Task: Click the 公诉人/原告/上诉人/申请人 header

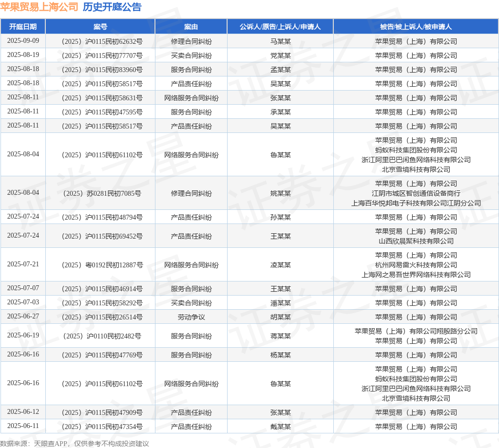Action: click(280, 27)
